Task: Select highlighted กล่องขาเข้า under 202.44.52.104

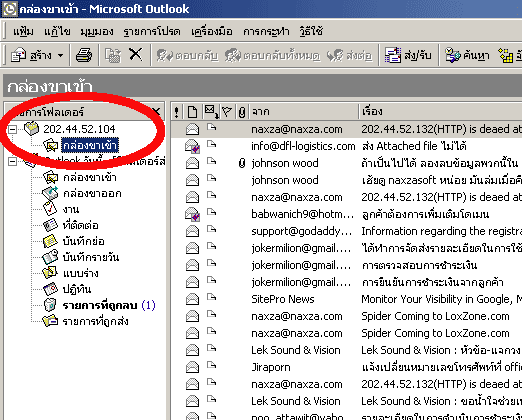Action: point(90,145)
